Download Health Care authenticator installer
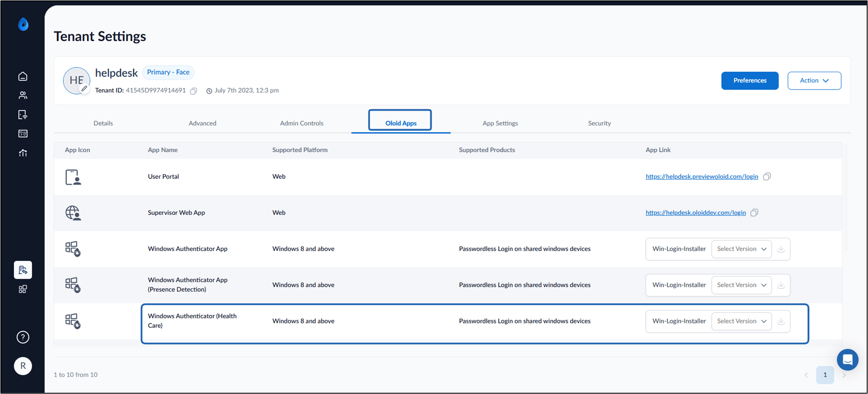 781,321
